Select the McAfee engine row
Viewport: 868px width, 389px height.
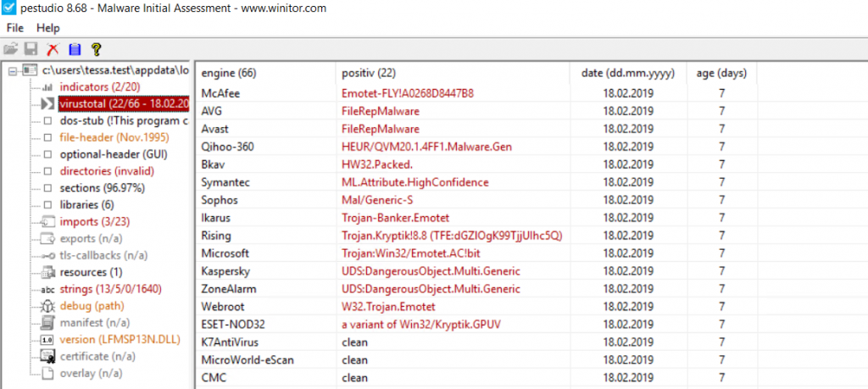point(476,93)
